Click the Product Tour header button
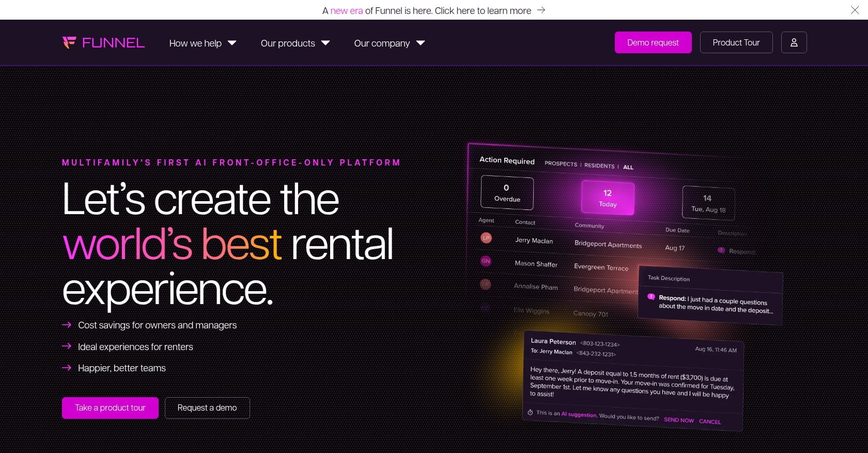868x453 pixels. pyautogui.click(x=736, y=42)
